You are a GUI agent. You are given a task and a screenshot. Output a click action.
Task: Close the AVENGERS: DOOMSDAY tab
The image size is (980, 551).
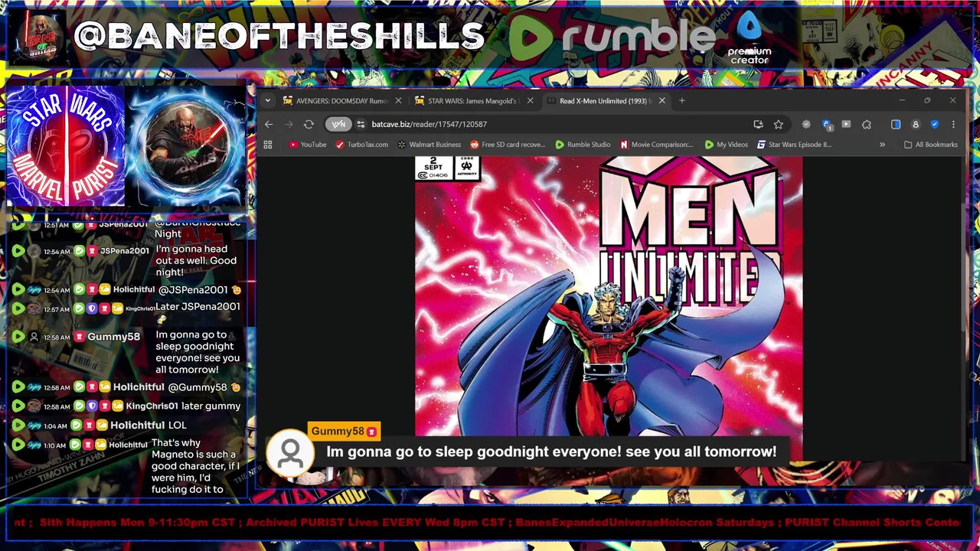398,100
